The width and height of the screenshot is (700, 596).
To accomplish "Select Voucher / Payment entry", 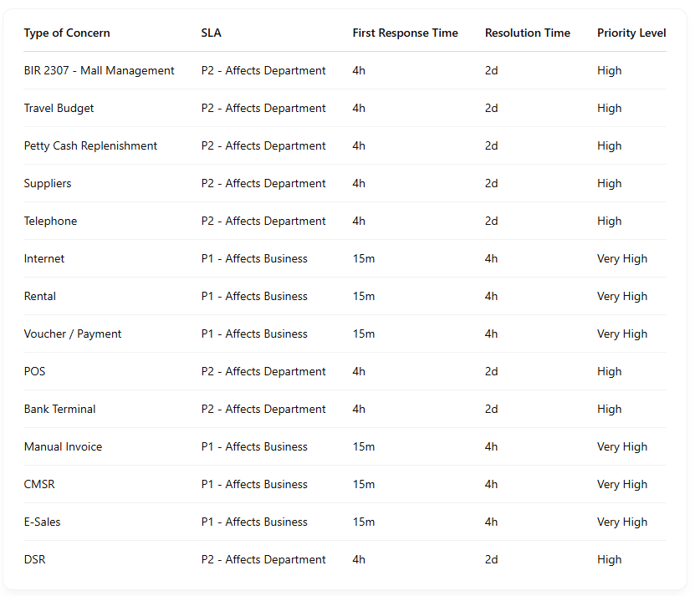I will [73, 334].
